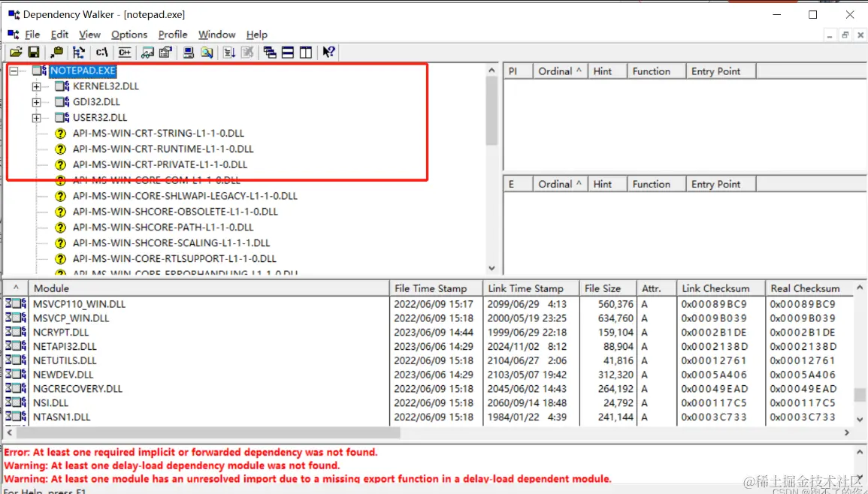Viewport: 868px width, 494px height.
Task: Expand the GDI32.DLL tree node
Action: point(37,102)
